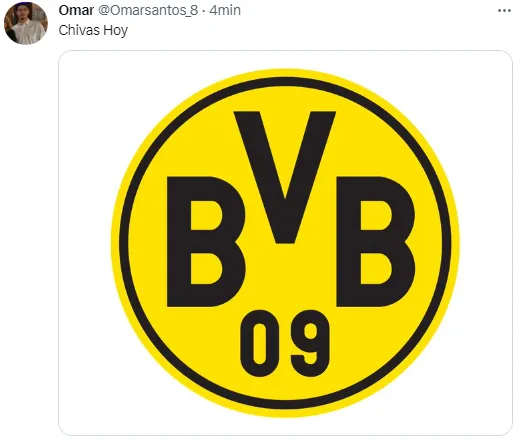Click the white area left of the badge
Screen dimensions: 519x440
(85, 243)
